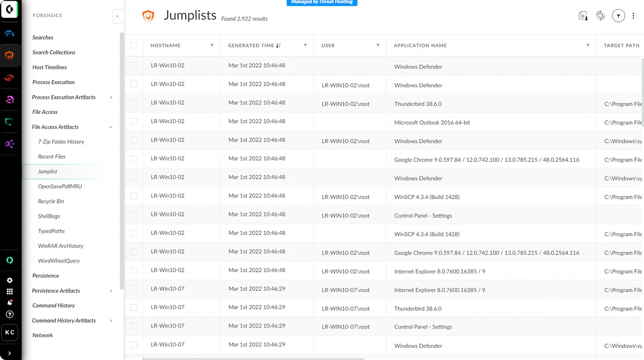
Task: Check the Microsoft Outlook 2016 row checkbox
Action: 134,121
